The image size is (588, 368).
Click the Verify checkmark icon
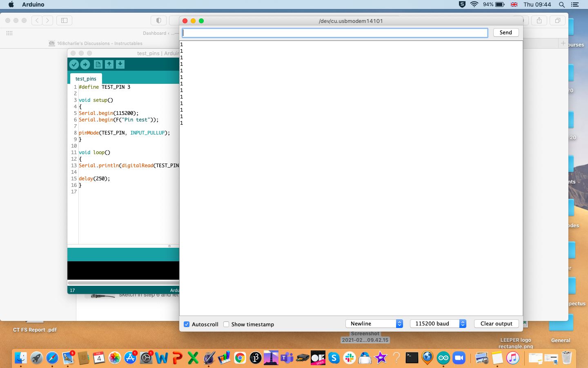coord(74,65)
